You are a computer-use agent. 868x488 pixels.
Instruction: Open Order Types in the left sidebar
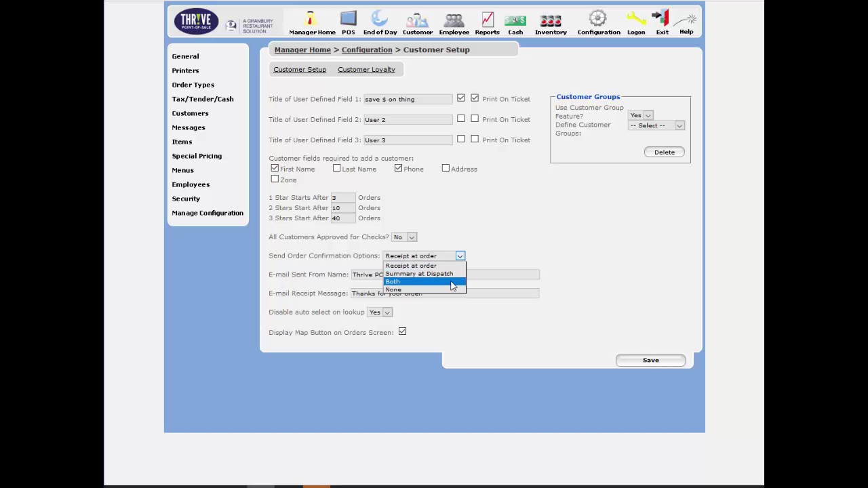(193, 85)
